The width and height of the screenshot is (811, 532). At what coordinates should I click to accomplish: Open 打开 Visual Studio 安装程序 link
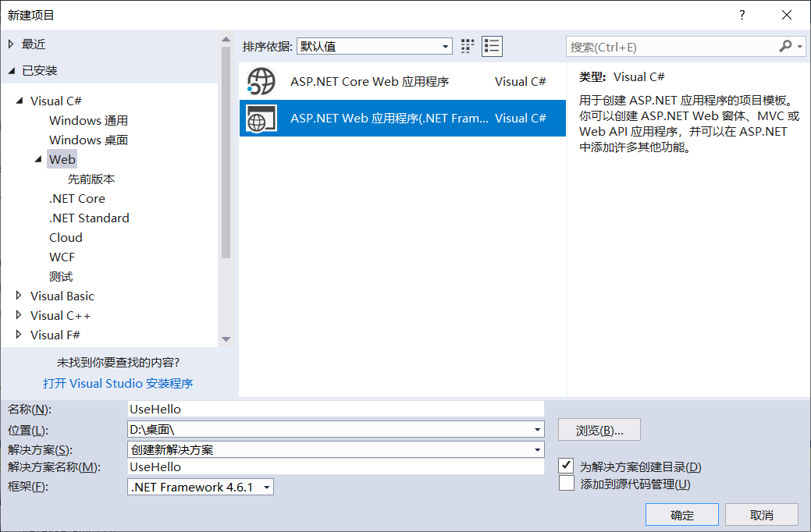(x=118, y=383)
